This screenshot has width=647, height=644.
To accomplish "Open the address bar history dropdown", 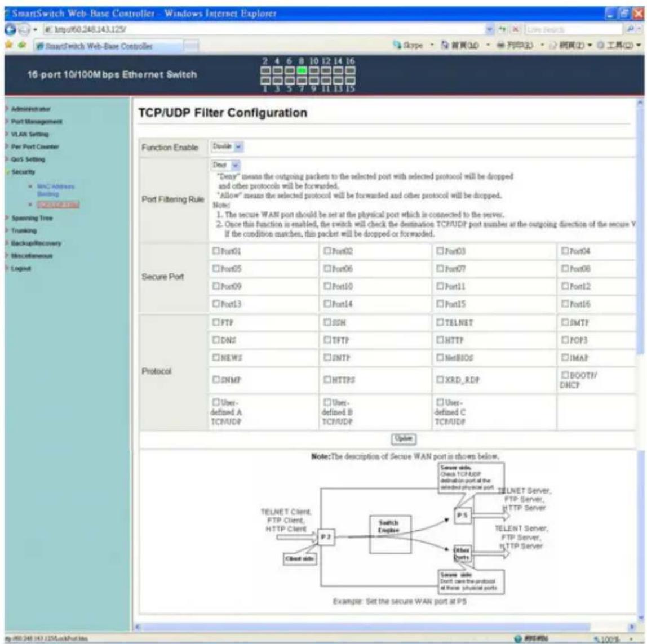I will pos(489,29).
